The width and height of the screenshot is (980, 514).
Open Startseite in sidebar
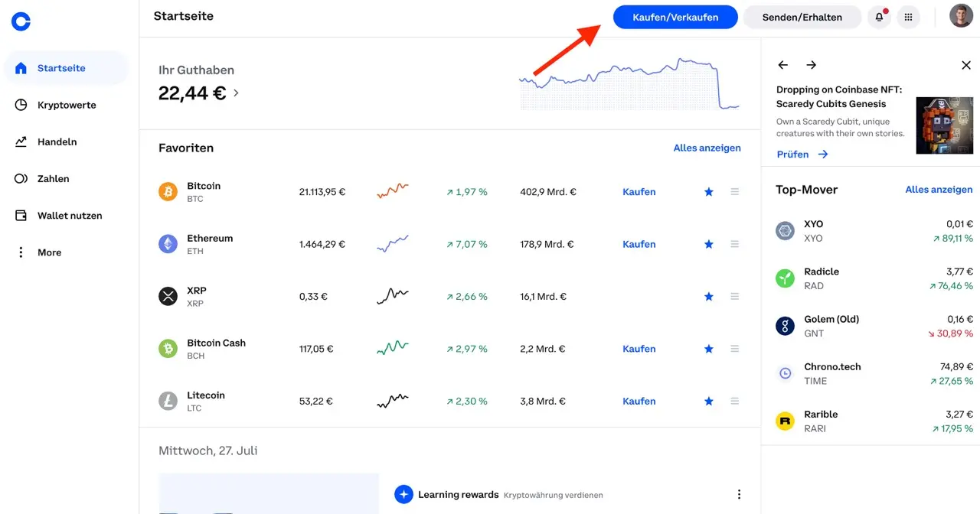coord(66,68)
